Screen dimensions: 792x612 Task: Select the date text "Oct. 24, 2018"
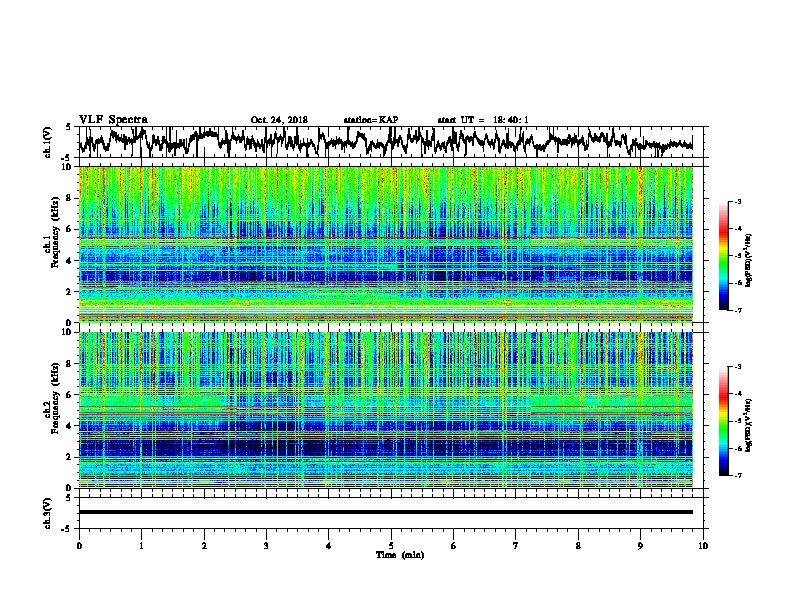point(279,120)
